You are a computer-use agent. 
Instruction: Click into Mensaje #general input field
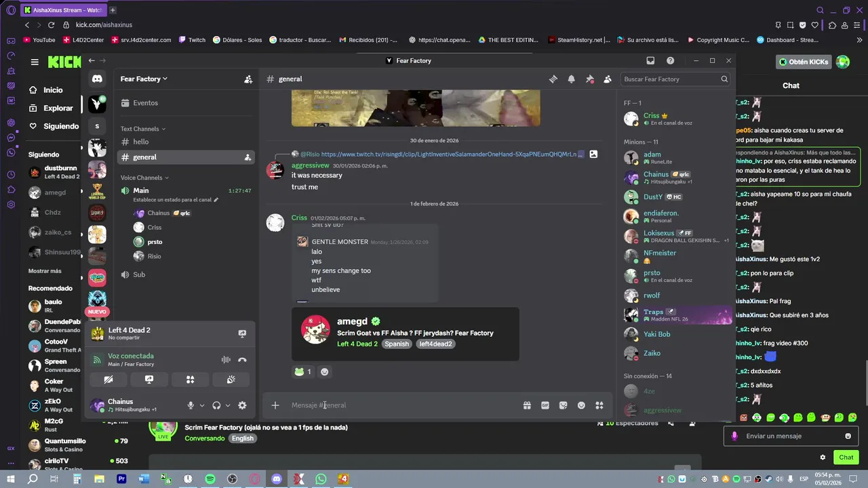click(404, 405)
